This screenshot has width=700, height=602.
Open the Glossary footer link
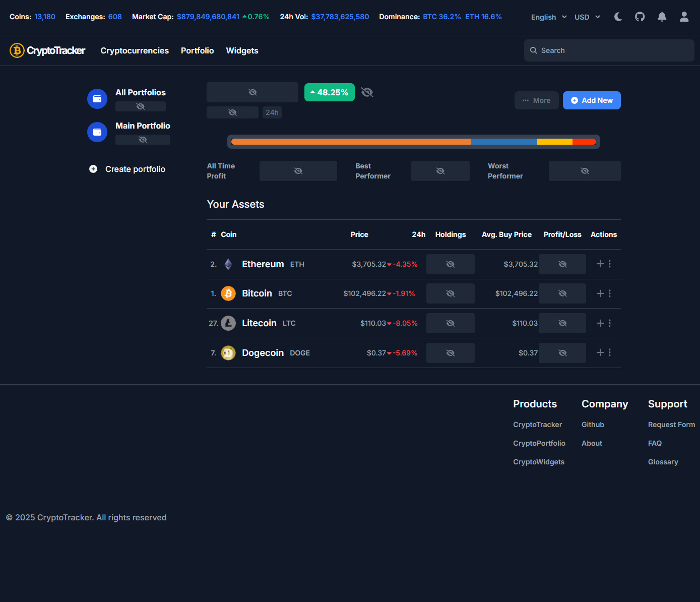tap(663, 462)
